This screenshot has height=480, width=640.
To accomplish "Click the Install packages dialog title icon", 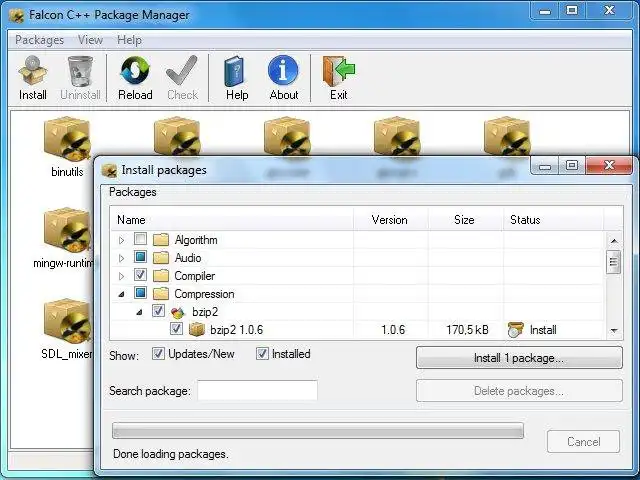I will click(x=109, y=170).
